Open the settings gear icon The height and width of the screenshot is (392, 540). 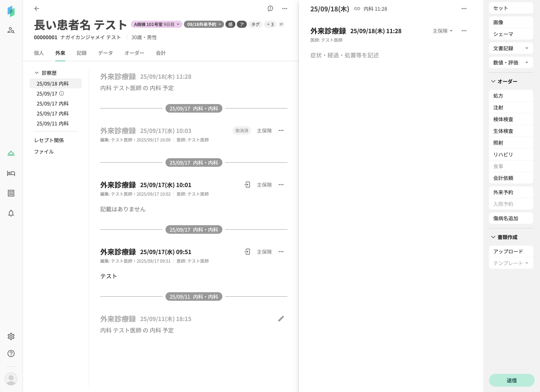click(11, 336)
